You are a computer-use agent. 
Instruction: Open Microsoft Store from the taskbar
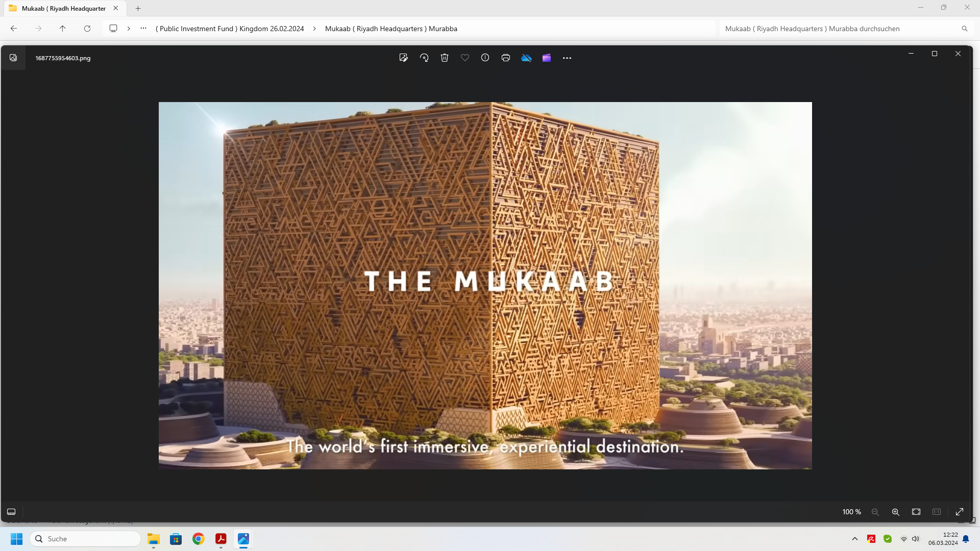176,539
